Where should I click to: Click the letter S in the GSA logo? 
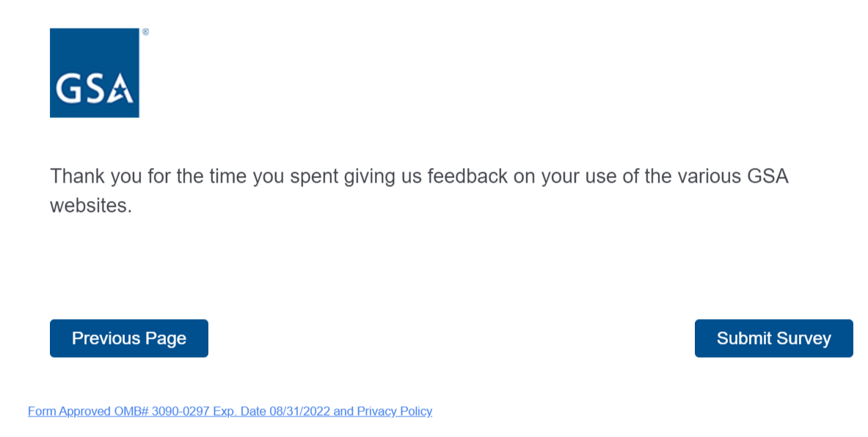pyautogui.click(x=94, y=88)
